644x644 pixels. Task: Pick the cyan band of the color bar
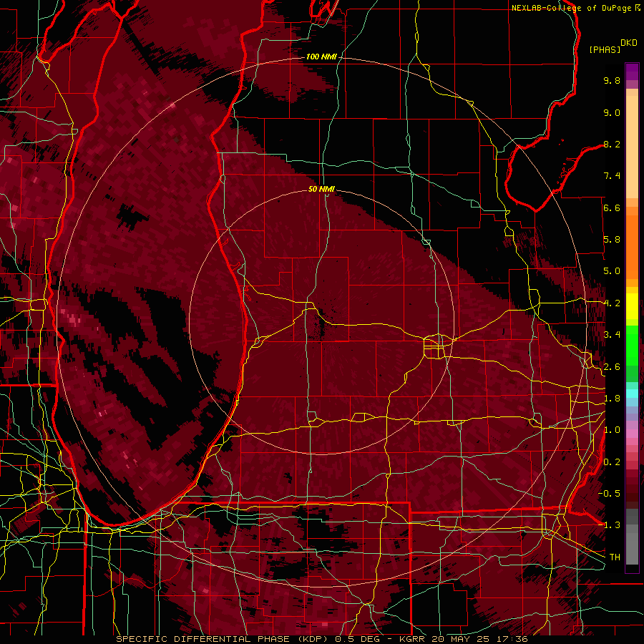tap(632, 393)
